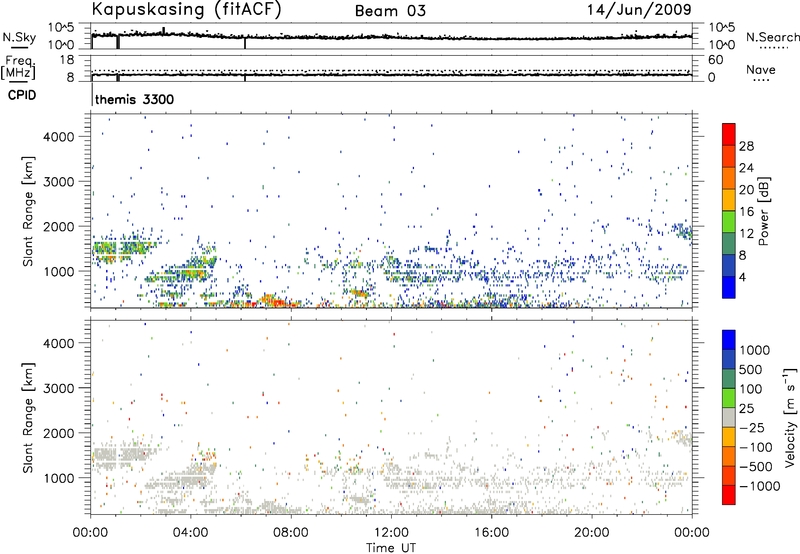The width and height of the screenshot is (800, 554).
Task: Select the "themis 3300" CPID text
Action: point(134,99)
